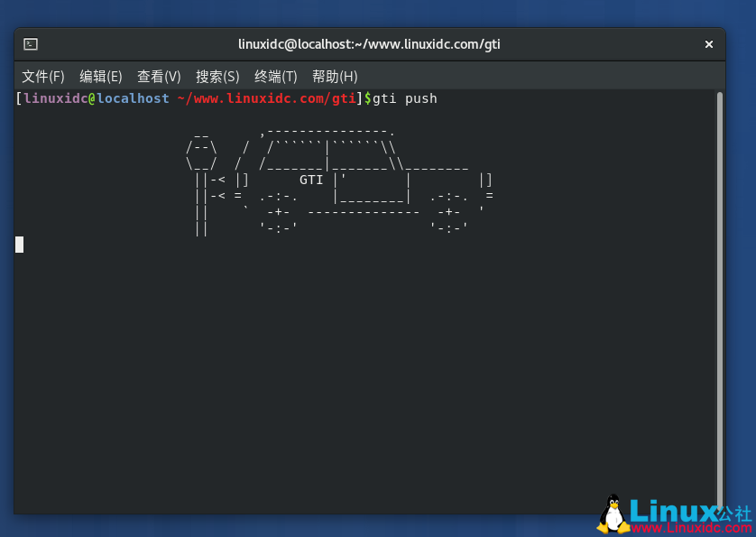Open the 编辑(E) menu
This screenshot has width=756, height=537.
point(100,76)
